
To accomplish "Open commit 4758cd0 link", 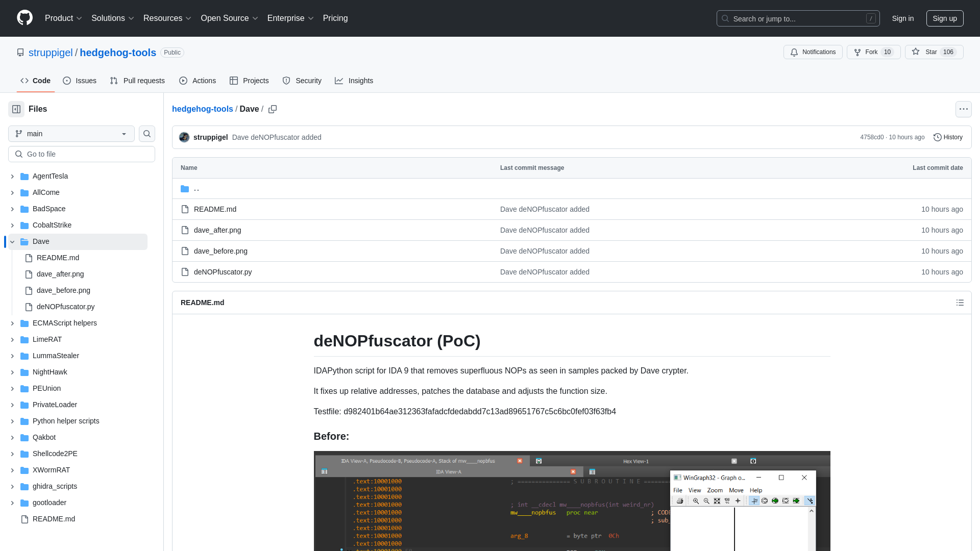I will tap(871, 137).
